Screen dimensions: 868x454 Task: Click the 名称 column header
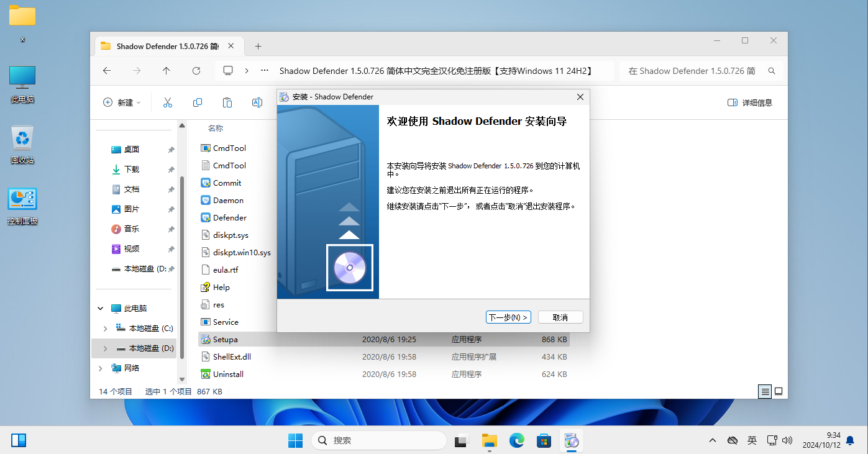click(x=216, y=129)
